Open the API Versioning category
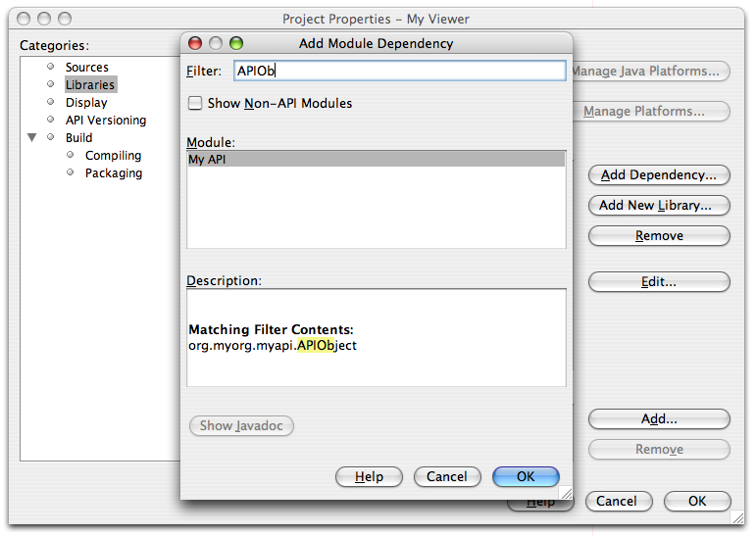 106,121
